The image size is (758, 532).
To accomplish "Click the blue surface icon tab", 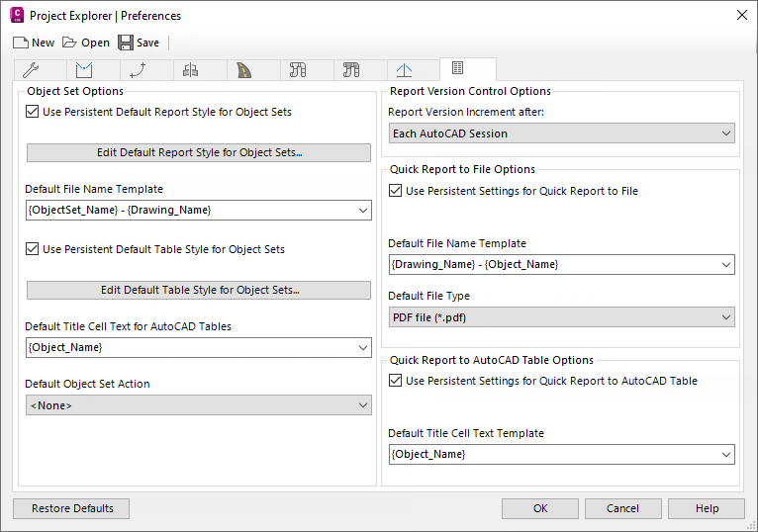I will click(x=83, y=70).
